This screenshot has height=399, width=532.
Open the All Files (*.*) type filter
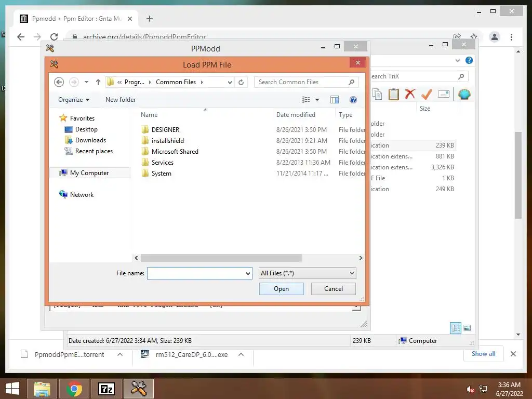pyautogui.click(x=308, y=273)
